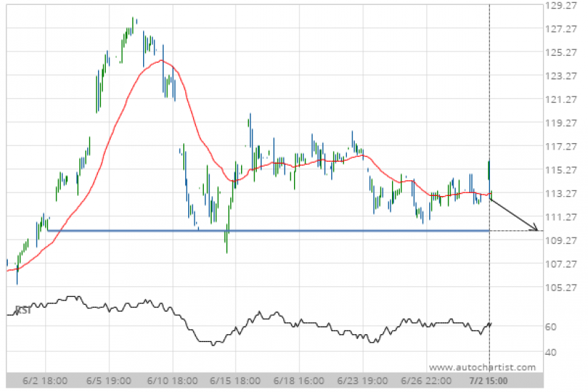This screenshot has height=392, width=588.
Task: Select the 6/15 18:00 time label
Action: [x=235, y=381]
